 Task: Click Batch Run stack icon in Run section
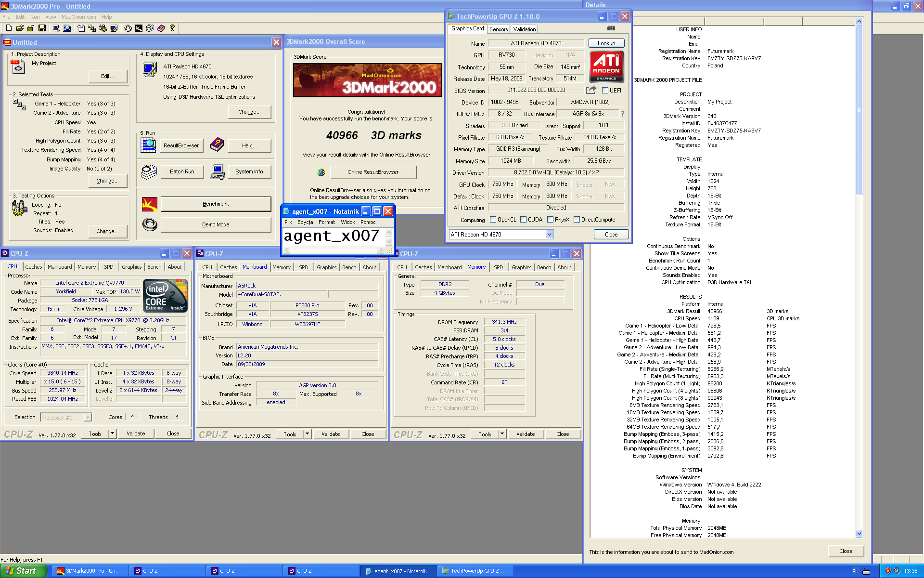149,171
